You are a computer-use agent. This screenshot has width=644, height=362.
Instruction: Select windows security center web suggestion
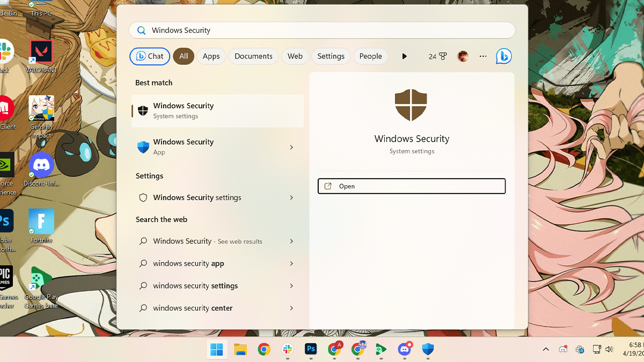tap(217, 308)
